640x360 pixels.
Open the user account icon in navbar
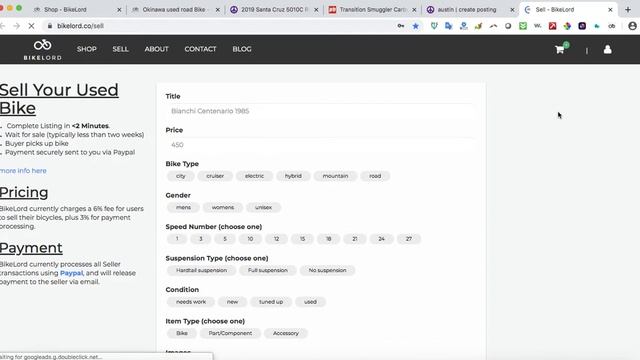coord(607,49)
